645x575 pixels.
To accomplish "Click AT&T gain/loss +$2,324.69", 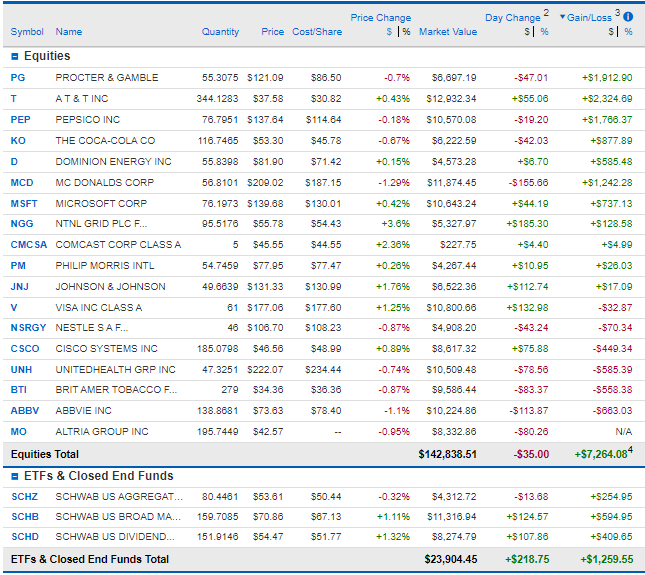I will coord(607,99).
